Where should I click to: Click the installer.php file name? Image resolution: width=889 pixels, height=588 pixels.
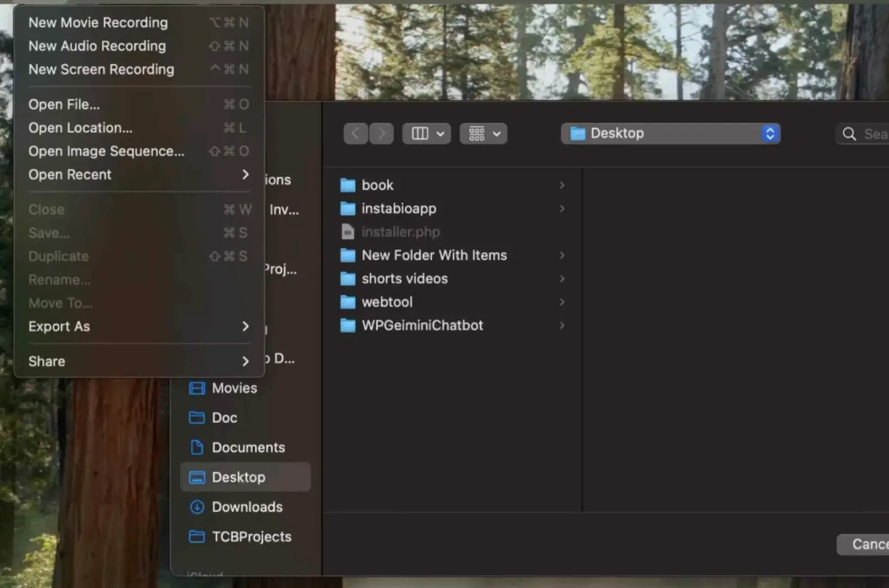401,232
